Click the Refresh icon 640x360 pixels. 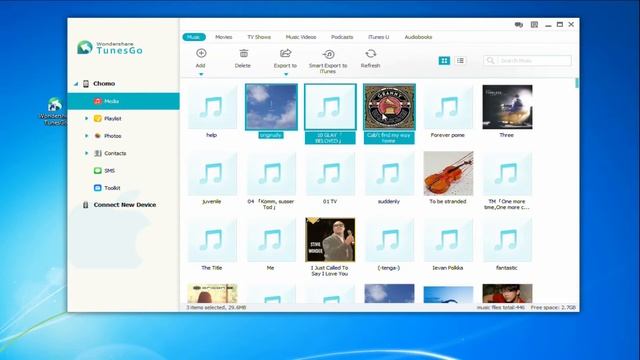point(371,53)
